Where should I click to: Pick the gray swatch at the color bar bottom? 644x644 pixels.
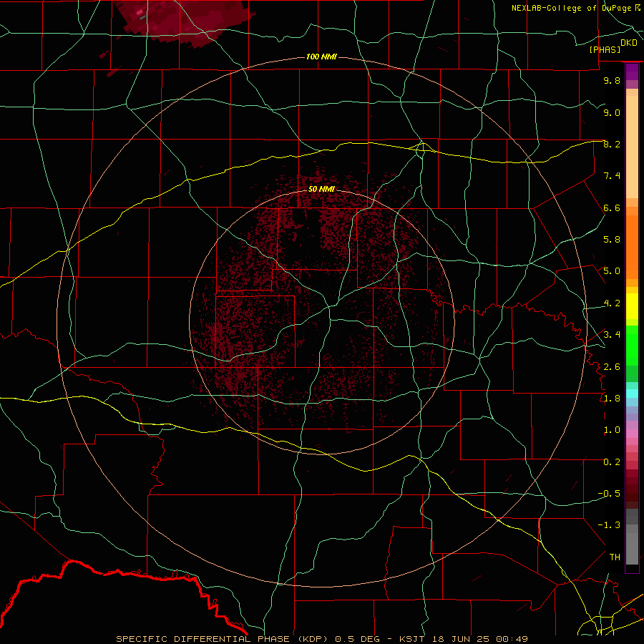[632, 550]
